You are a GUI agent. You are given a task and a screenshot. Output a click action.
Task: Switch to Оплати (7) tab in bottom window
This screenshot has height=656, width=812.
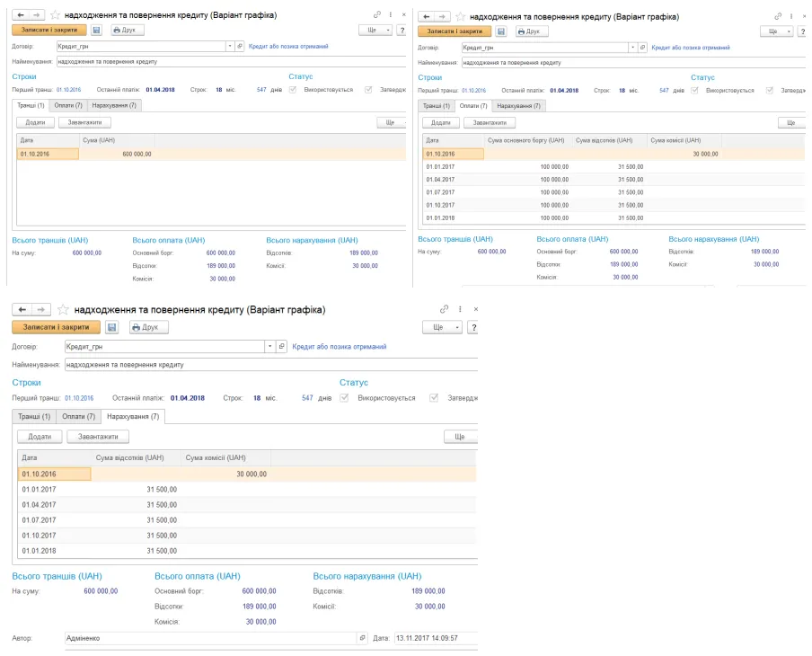pos(79,417)
